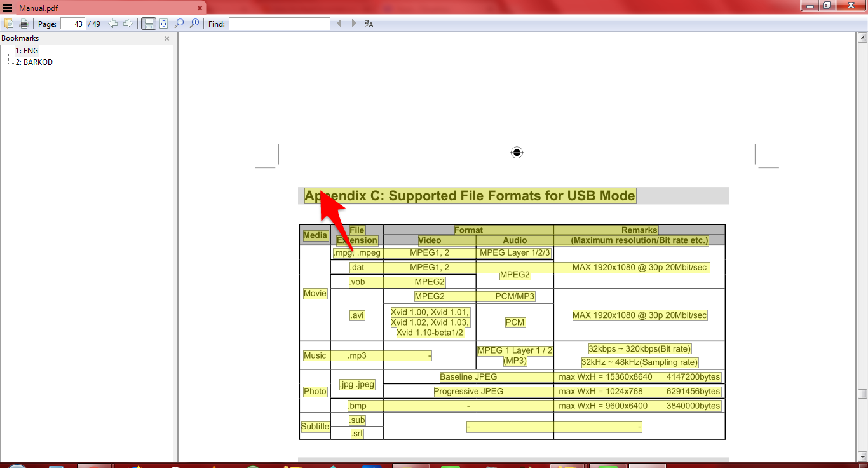Select the Manual.pdf document tab
This screenshot has width=868, height=468.
[103, 8]
